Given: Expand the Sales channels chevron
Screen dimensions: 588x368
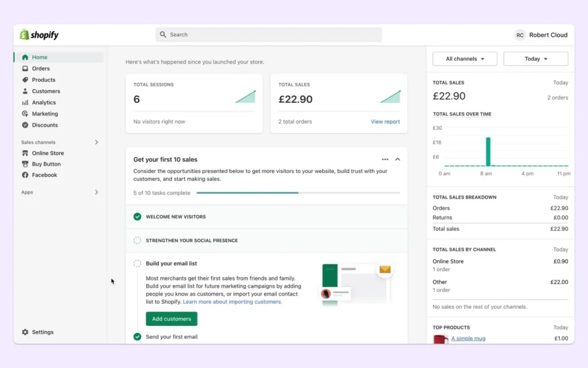Looking at the screenshot, I should [96, 142].
